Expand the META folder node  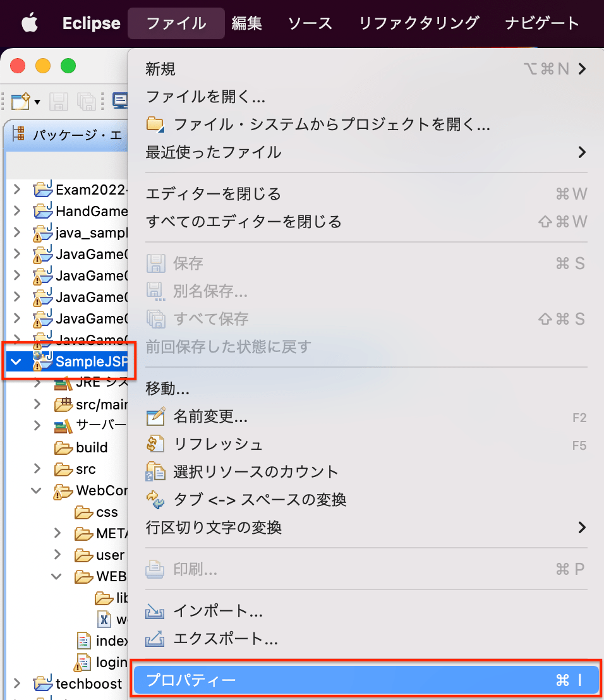coord(57,533)
